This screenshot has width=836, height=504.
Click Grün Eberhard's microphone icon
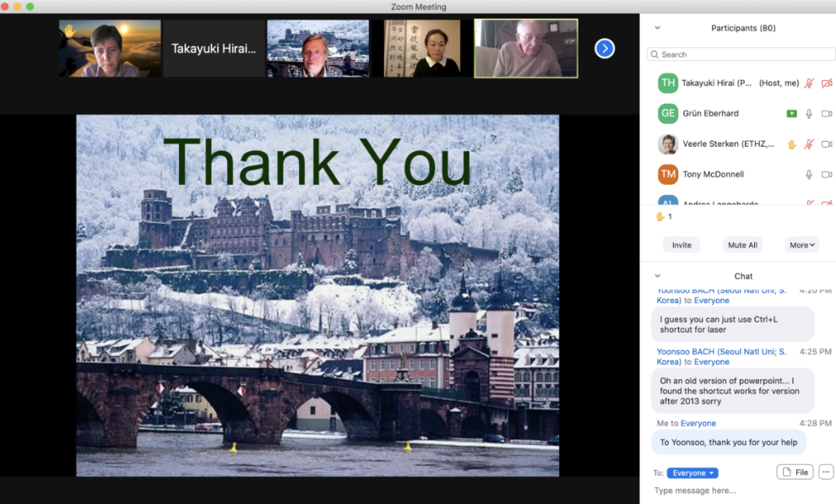click(809, 113)
